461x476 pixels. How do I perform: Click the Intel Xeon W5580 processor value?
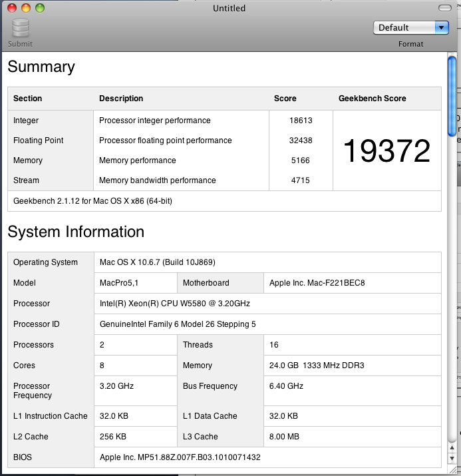[x=175, y=304]
